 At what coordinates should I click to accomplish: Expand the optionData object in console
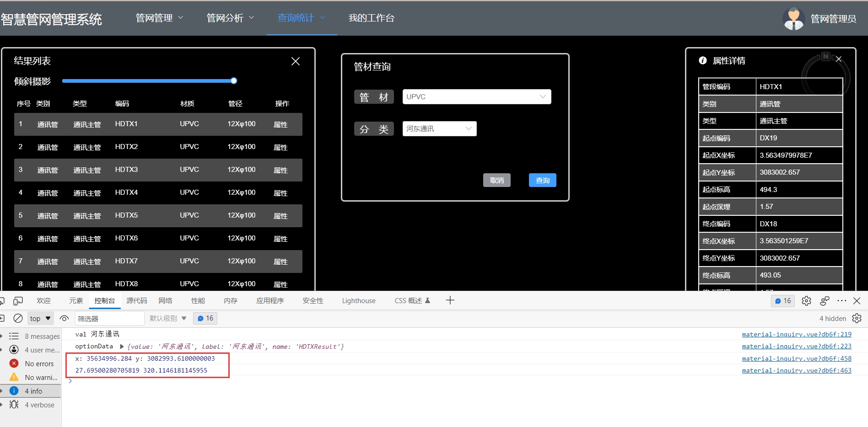pyautogui.click(x=122, y=347)
